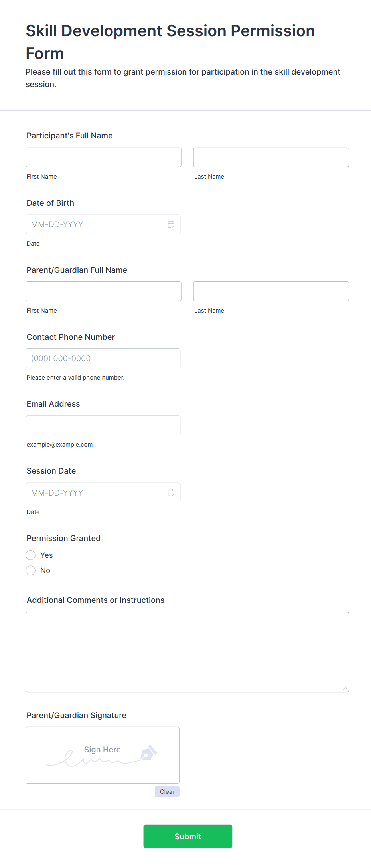This screenshot has width=371, height=868.
Task: Grab the comments box resize handle
Action: coord(345,688)
